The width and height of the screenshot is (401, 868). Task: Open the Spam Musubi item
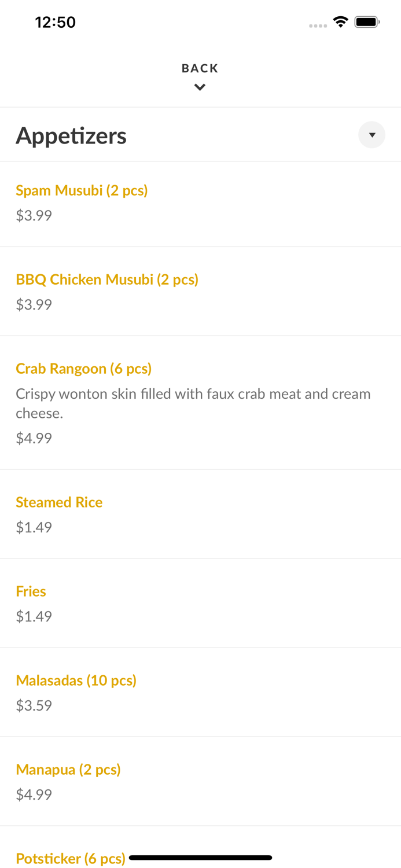pos(82,190)
